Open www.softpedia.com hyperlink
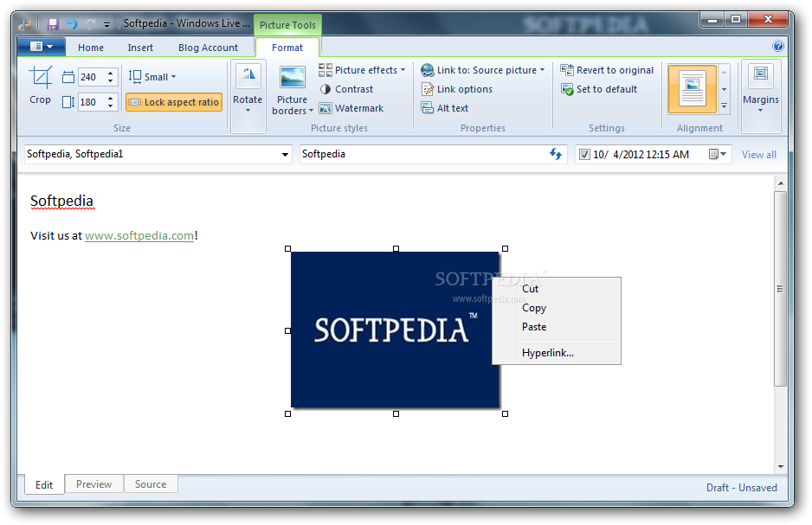This screenshot has width=812, height=525. [x=139, y=236]
